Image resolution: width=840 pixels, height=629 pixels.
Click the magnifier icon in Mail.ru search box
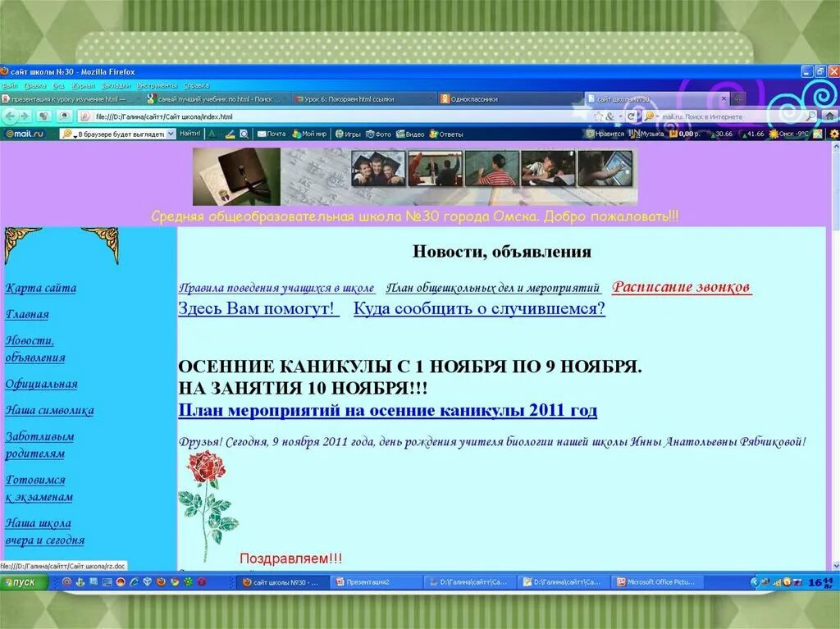[811, 116]
